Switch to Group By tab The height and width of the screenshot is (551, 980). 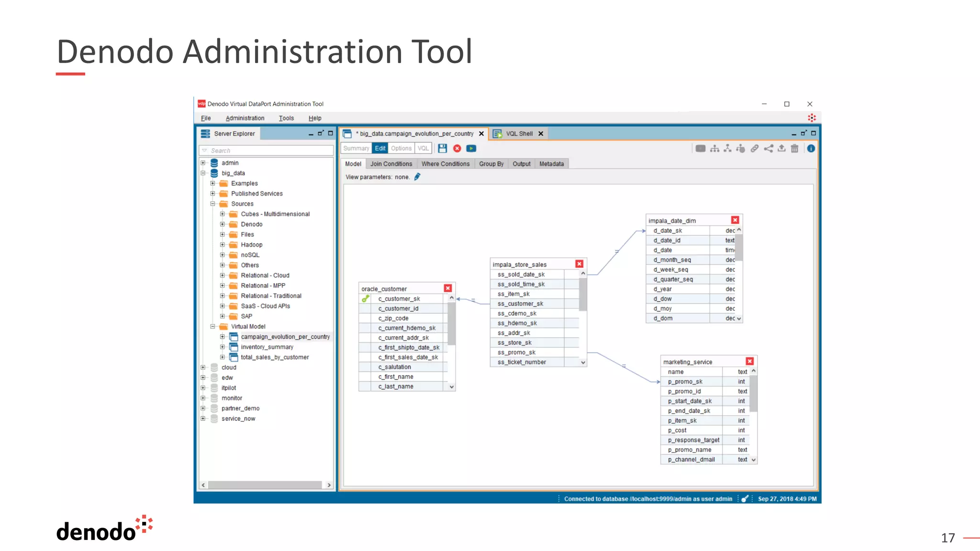pyautogui.click(x=491, y=164)
